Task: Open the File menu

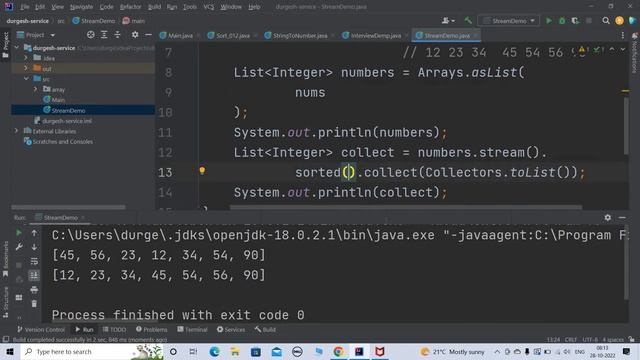Action: 25,7
